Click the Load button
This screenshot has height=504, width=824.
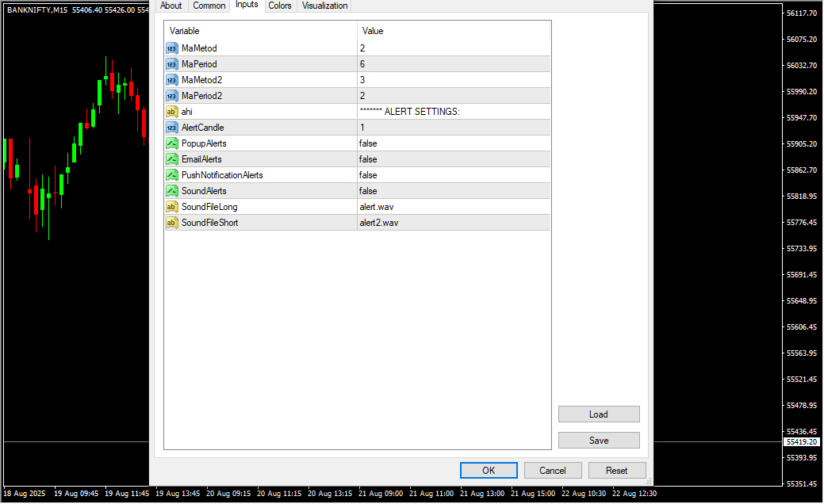click(599, 414)
